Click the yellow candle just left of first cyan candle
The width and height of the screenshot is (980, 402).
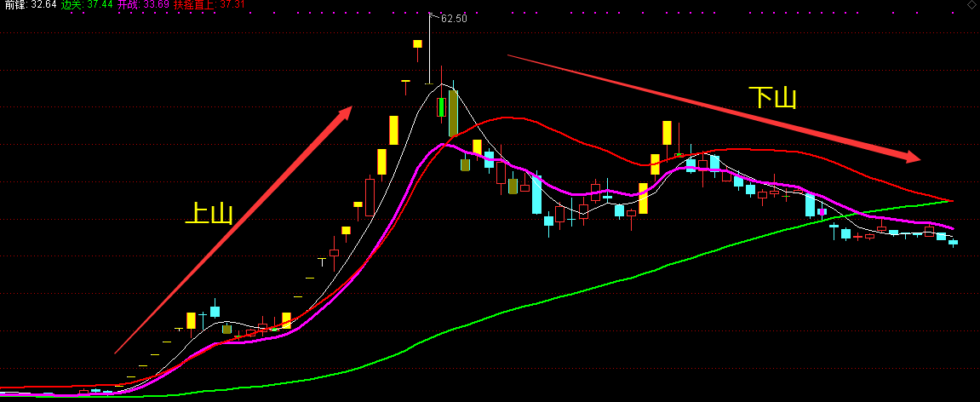tap(192, 320)
